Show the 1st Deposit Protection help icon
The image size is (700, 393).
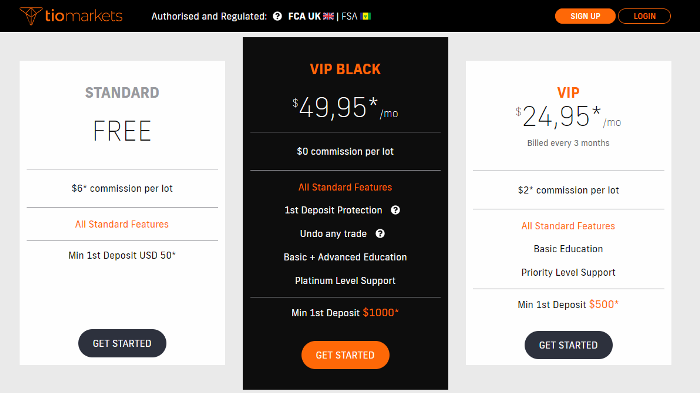point(396,210)
